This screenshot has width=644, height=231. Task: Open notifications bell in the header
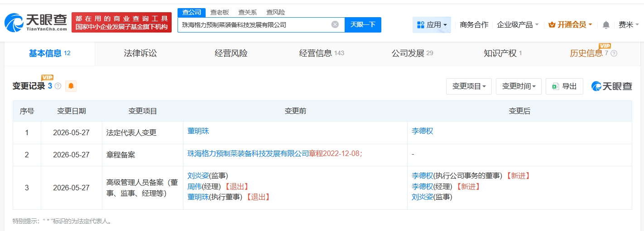point(606,25)
